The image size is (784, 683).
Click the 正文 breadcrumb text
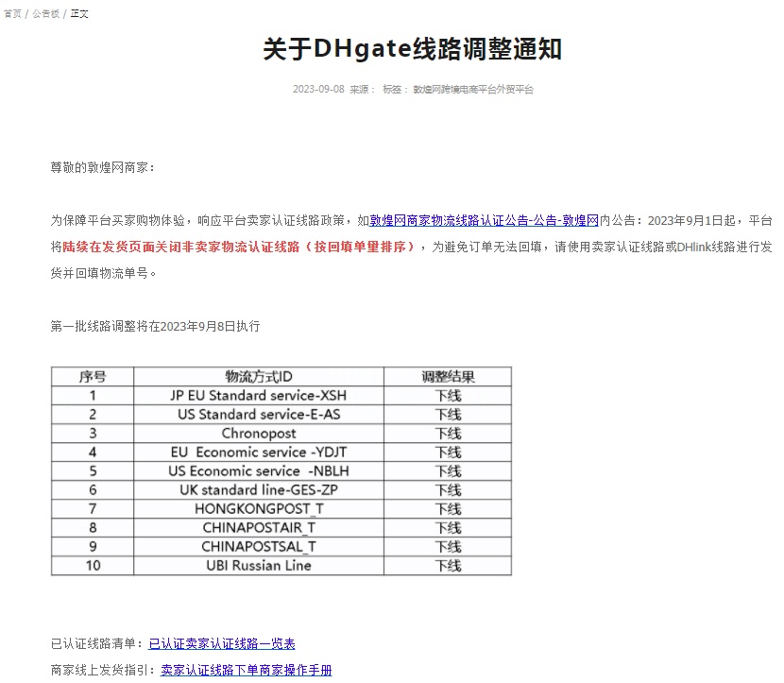79,14
